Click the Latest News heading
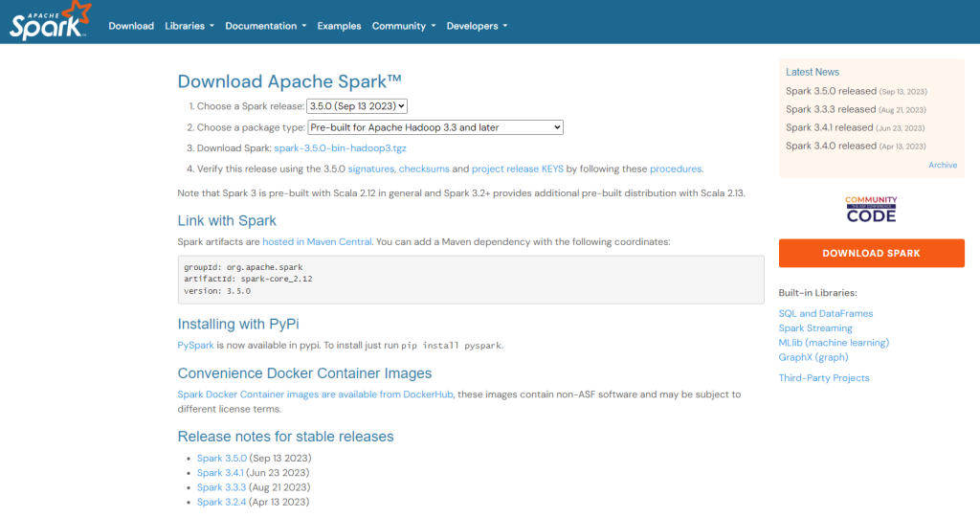Viewport: 980px width, 518px height. tap(813, 72)
